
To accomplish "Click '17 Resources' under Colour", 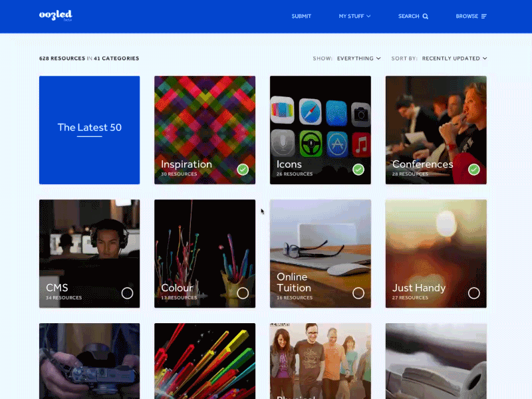I will point(179,297).
